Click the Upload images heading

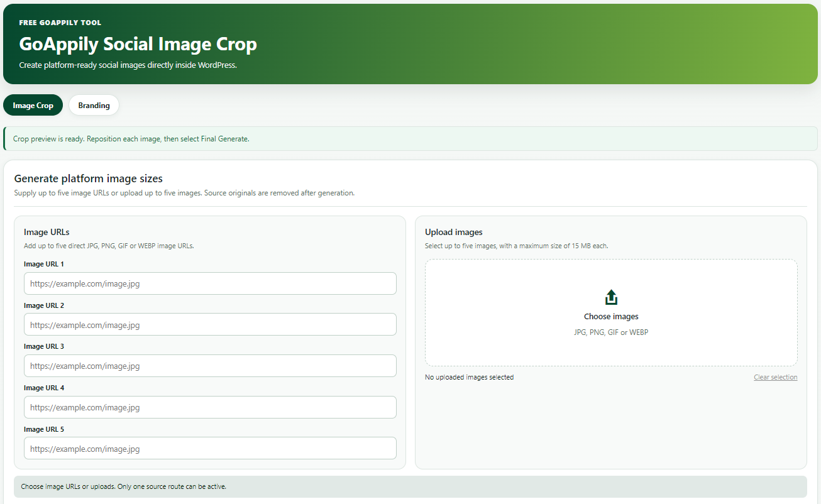454,232
